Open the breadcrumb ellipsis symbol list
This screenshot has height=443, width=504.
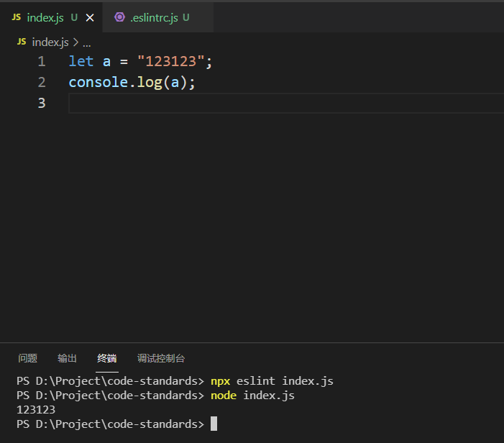pyautogui.click(x=87, y=42)
